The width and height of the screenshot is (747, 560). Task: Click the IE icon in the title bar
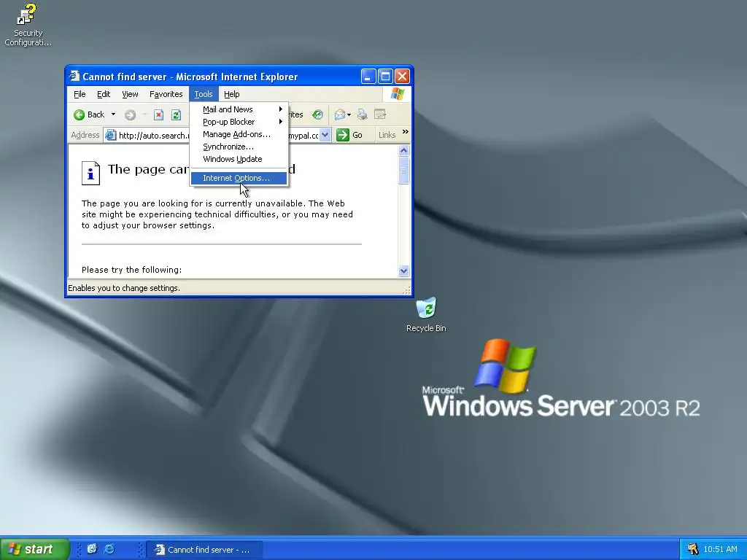tap(74, 76)
